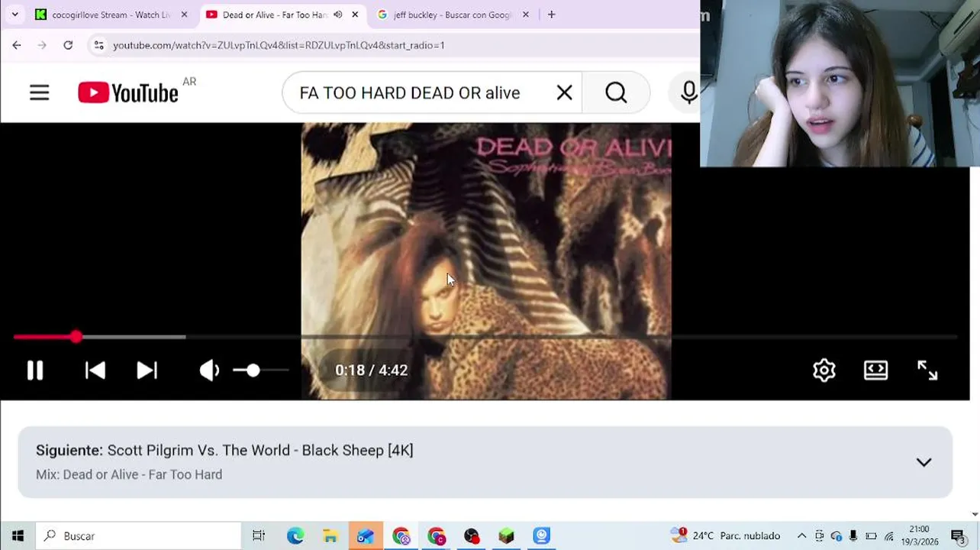980x550 pixels.
Task: Open File Explorer from the taskbar
Action: (330, 536)
